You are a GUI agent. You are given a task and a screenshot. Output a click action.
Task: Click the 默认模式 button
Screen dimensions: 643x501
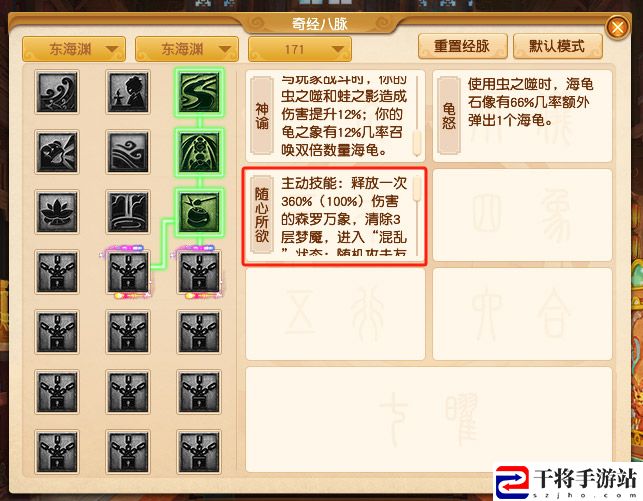pos(558,46)
